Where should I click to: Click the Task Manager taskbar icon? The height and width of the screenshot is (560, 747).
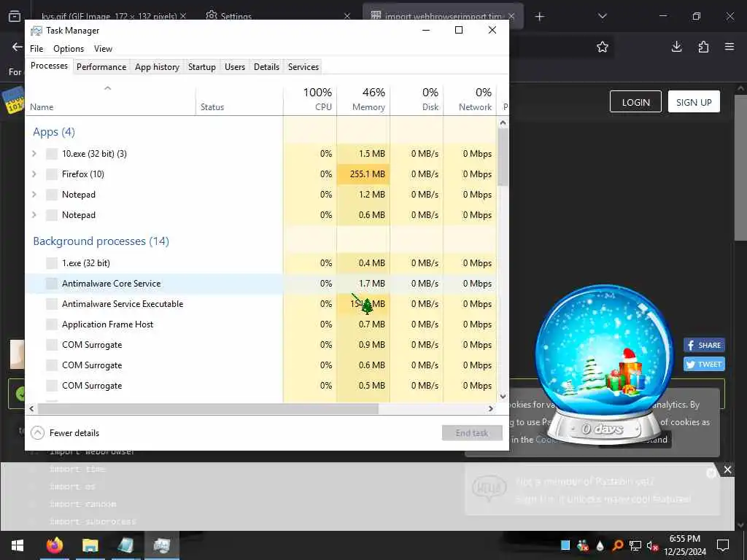pyautogui.click(x=161, y=545)
